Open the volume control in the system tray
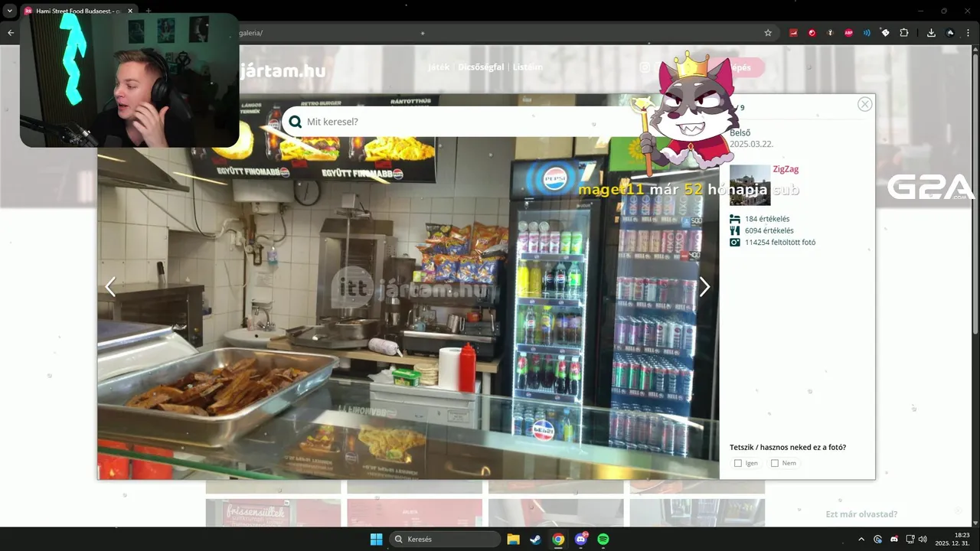980x551 pixels. point(923,539)
